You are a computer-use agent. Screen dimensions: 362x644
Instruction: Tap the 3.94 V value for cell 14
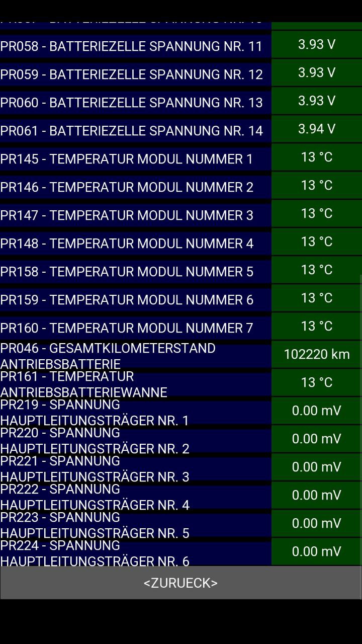tap(316, 129)
